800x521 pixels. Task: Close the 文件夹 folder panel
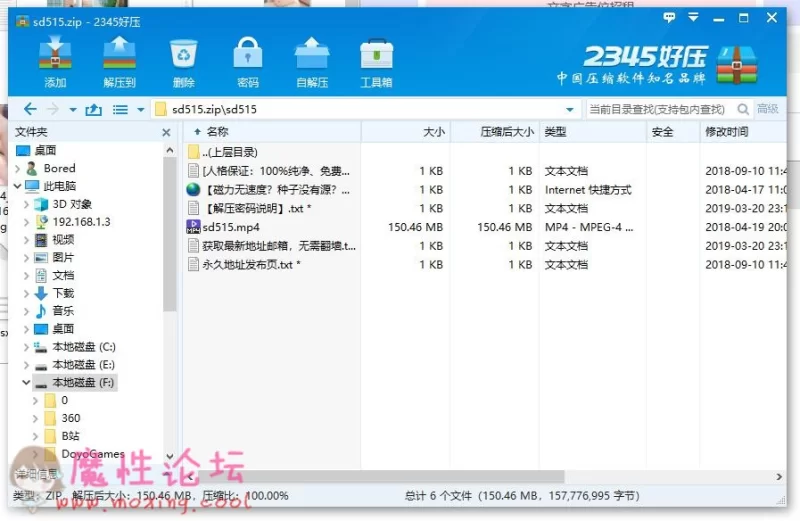click(166, 133)
